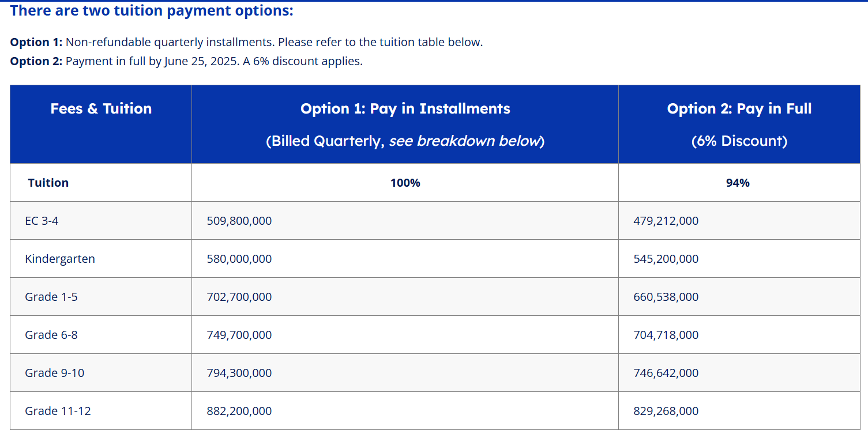Click the Grade 6-8 full-payment amount 704,718,000
This screenshot has width=868, height=434.
click(x=666, y=335)
